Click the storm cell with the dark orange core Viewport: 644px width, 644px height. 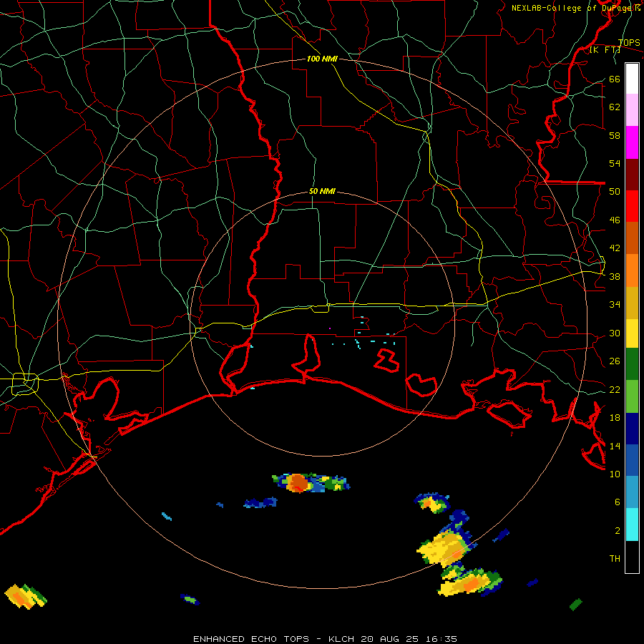(311, 482)
